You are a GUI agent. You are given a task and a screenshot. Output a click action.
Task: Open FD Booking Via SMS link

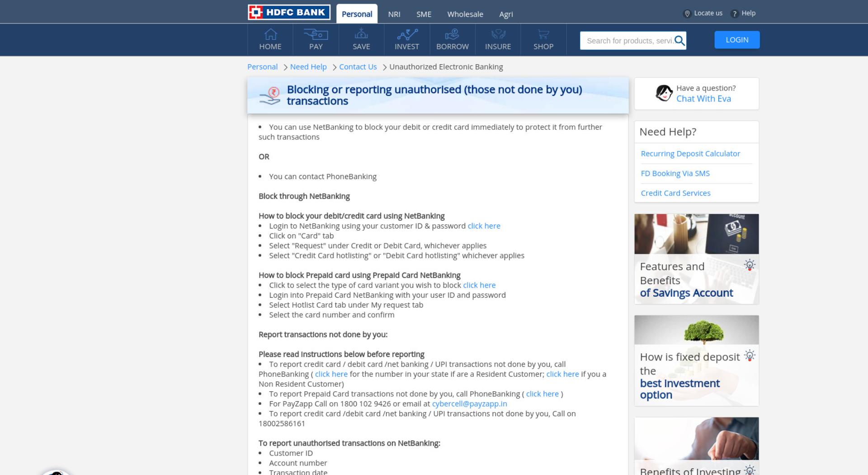point(675,173)
